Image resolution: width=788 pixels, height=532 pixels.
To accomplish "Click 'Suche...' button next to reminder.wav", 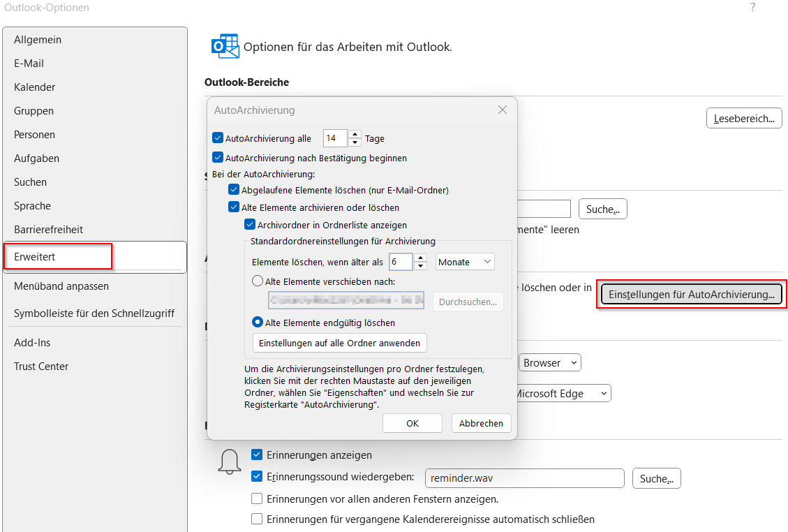I will [x=656, y=478].
